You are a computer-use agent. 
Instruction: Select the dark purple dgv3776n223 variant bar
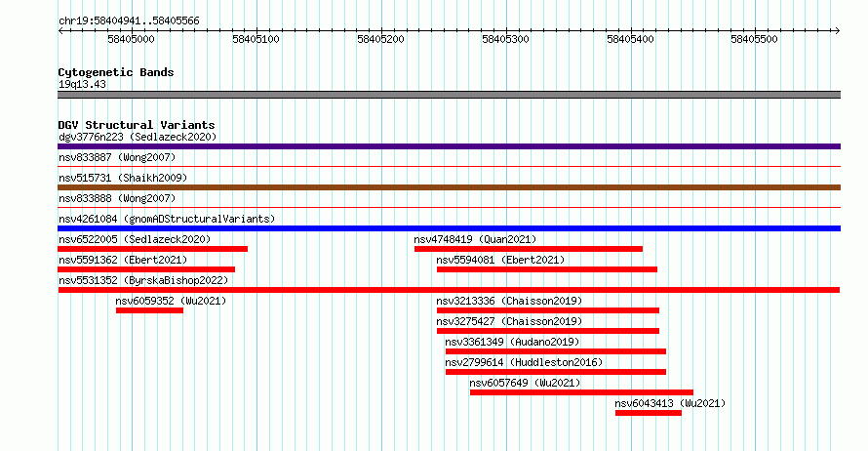pyautogui.click(x=449, y=146)
